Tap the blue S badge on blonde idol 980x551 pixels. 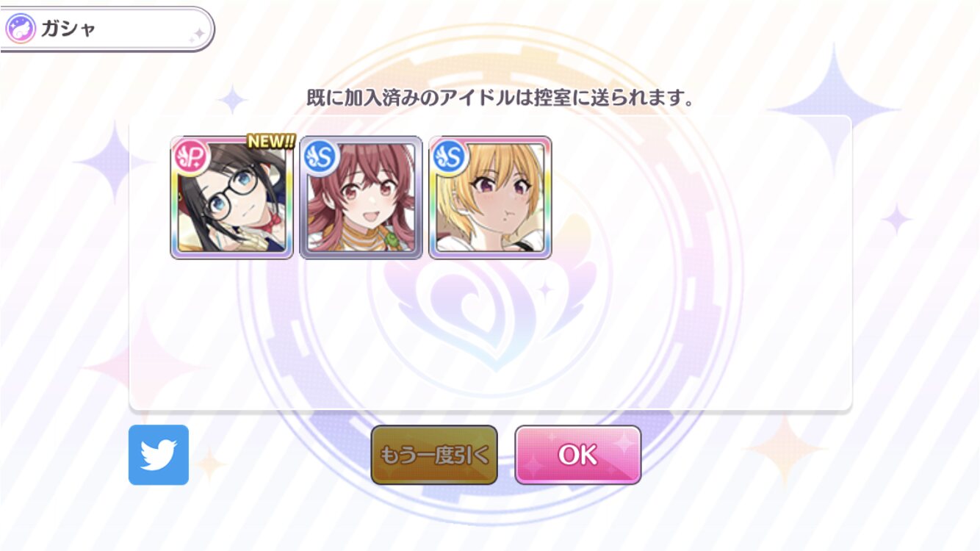pyautogui.click(x=450, y=155)
